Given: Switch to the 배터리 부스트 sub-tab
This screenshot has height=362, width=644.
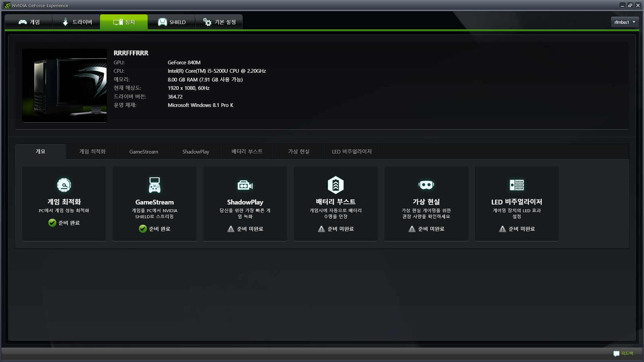Looking at the screenshot, I should click(x=247, y=152).
